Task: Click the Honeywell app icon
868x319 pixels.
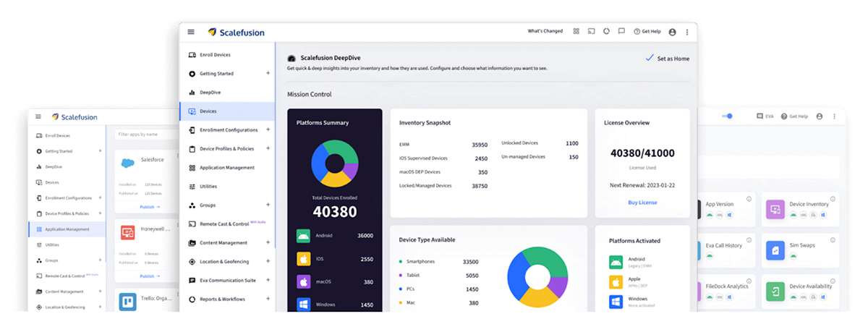Action: 128,232
